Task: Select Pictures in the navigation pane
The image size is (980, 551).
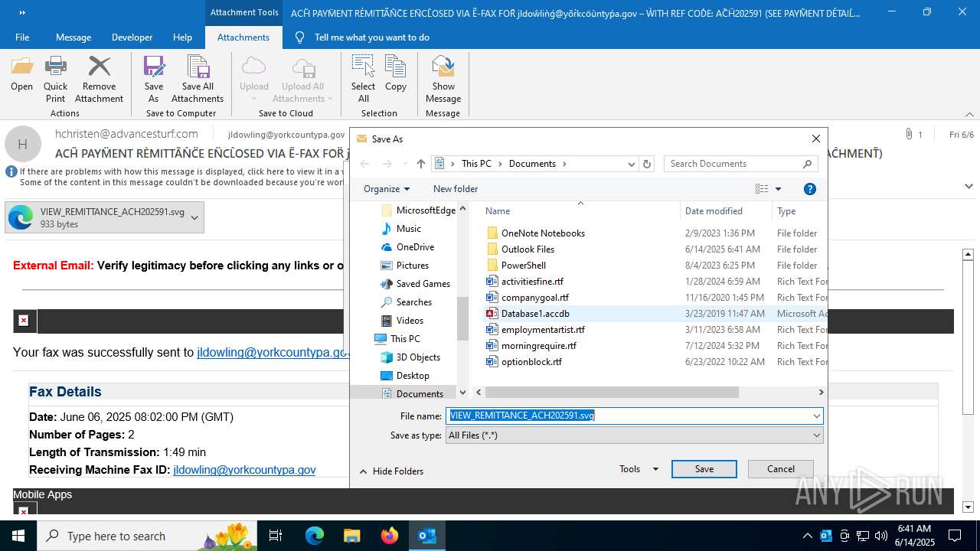Action: [x=412, y=265]
